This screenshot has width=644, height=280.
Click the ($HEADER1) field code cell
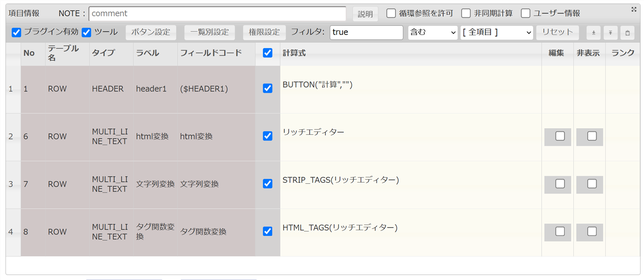click(217, 89)
